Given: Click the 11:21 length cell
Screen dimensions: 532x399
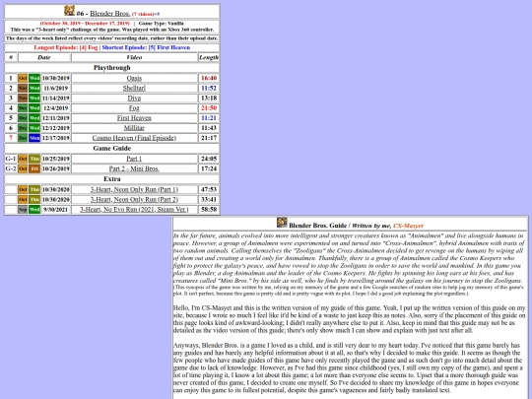Looking at the screenshot, I should [209, 118].
